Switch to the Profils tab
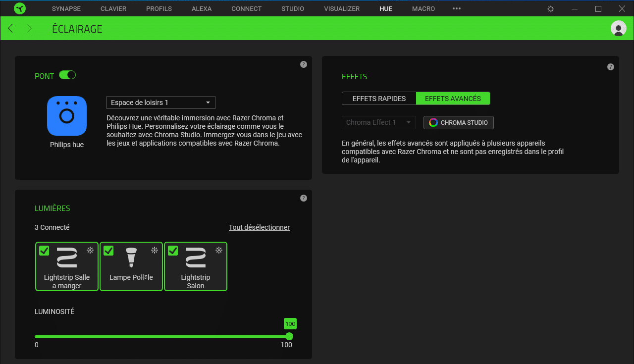Image resolution: width=634 pixels, height=364 pixels. [159, 9]
